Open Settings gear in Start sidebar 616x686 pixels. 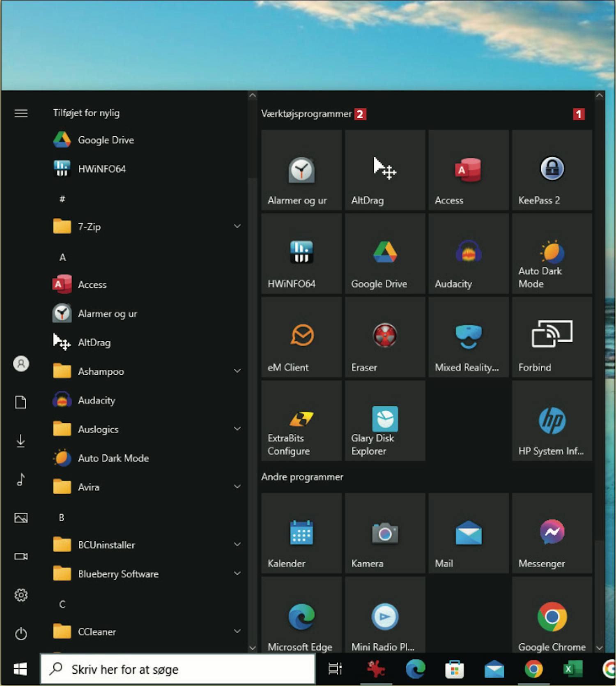click(21, 595)
